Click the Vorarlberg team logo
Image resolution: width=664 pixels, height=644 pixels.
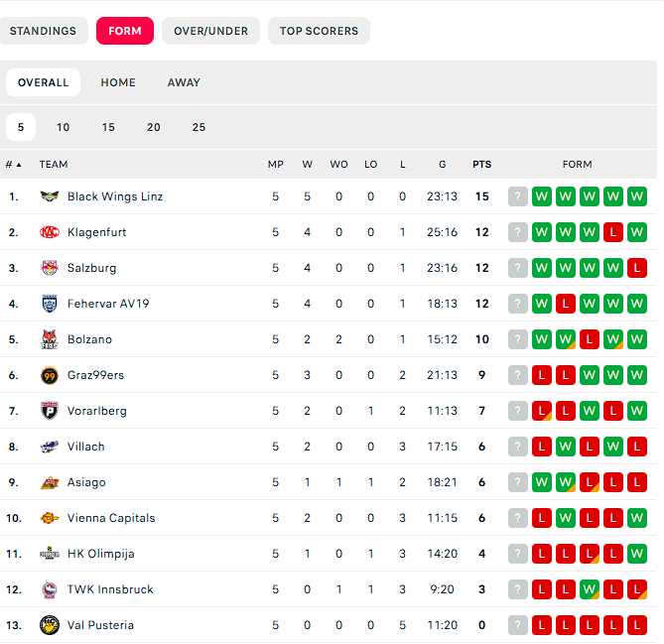(x=50, y=411)
